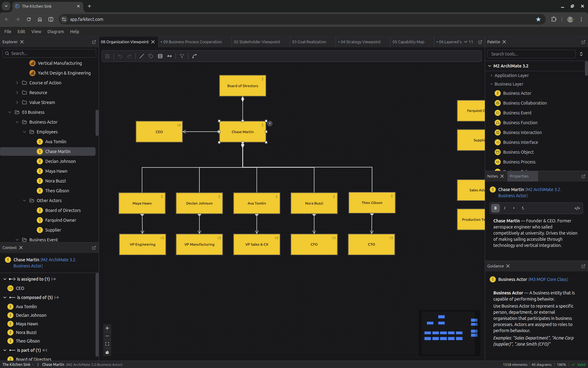
Task: Close the Context panel
Action: click(x=21, y=248)
